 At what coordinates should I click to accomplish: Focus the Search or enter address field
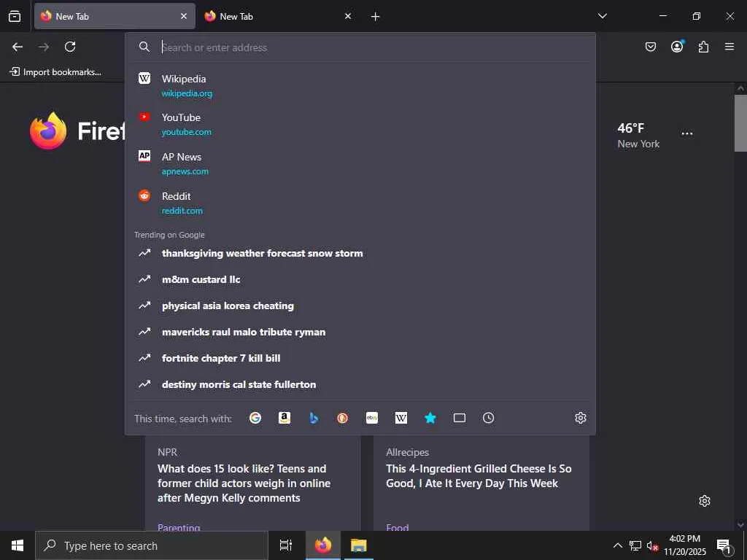coord(360,47)
